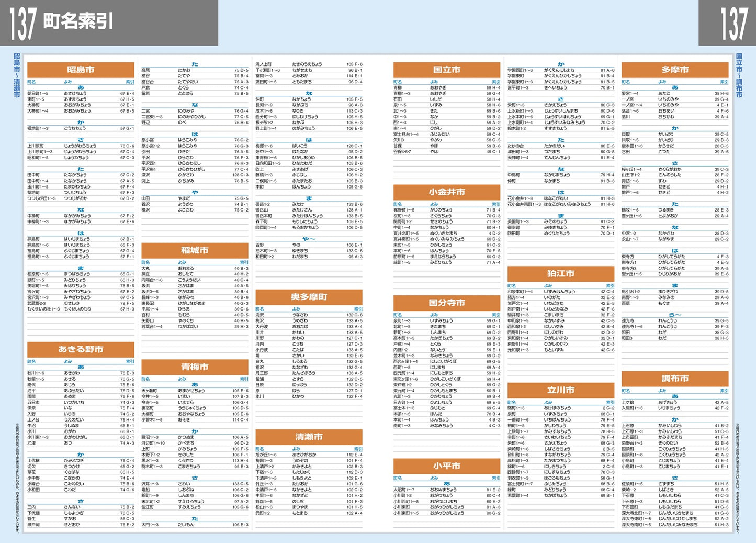This screenshot has height=543, width=756.
Task: Click the 調布市 orange section header
Action: pos(675,379)
